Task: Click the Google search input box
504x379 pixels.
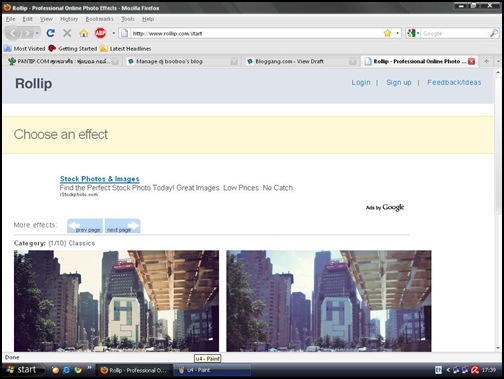Action: 455,33
